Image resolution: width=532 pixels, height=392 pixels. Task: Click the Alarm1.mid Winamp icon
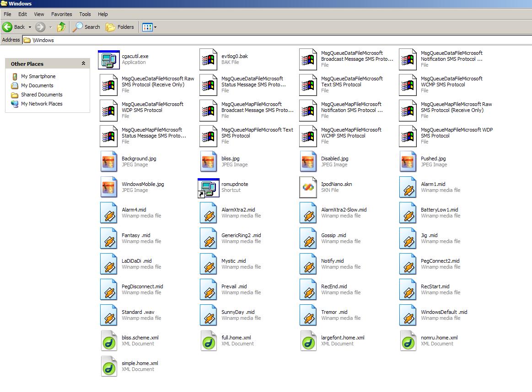408,187
